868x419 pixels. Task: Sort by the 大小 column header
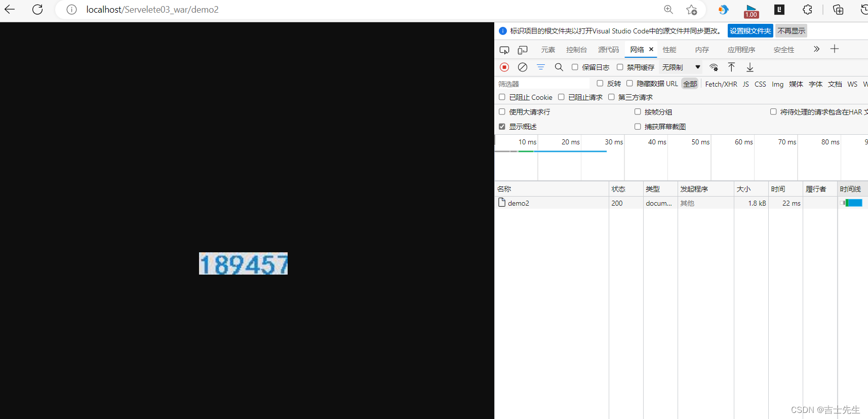click(751, 189)
